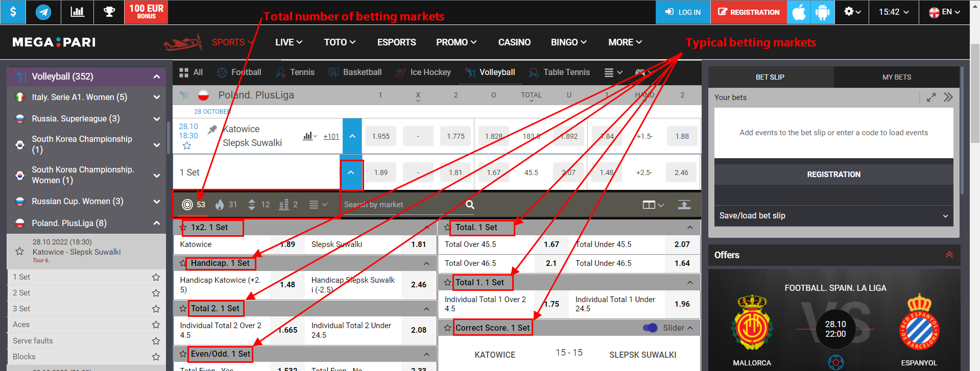The image size is (980, 371).
Task: Switch to the MY BETS tab
Action: tap(896, 77)
